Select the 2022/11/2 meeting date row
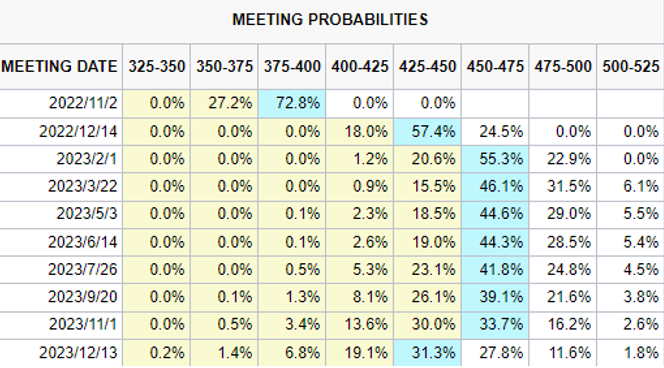The width and height of the screenshot is (664, 368). pos(332,103)
